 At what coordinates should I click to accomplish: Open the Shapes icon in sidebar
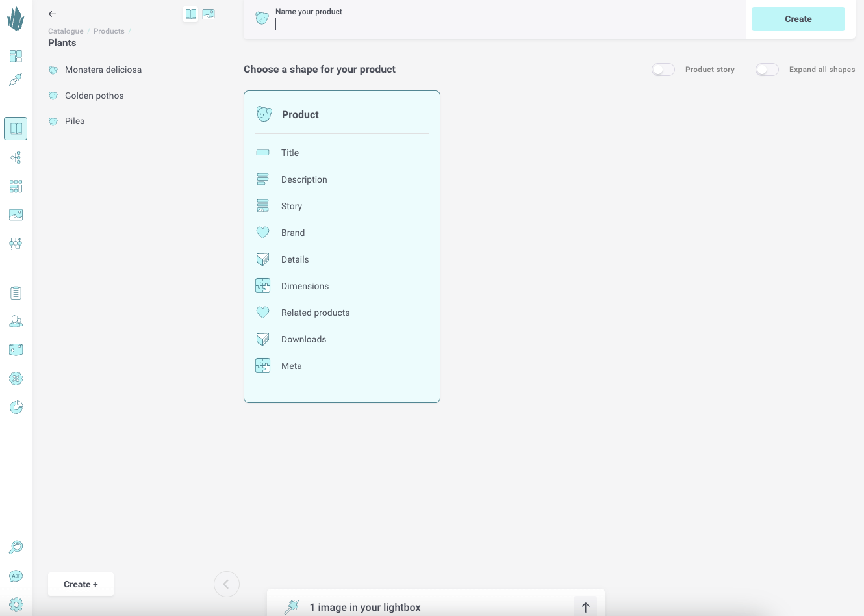[x=16, y=244]
